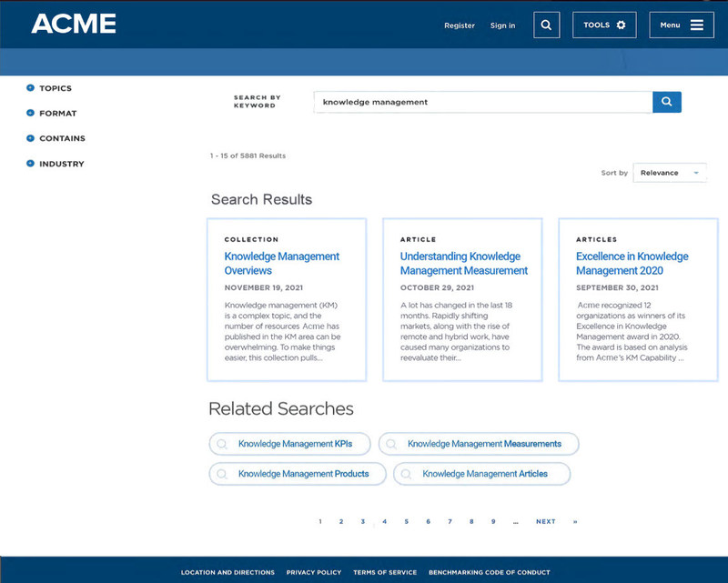Click the Register link in header
This screenshot has height=583, width=728.
pyautogui.click(x=460, y=25)
